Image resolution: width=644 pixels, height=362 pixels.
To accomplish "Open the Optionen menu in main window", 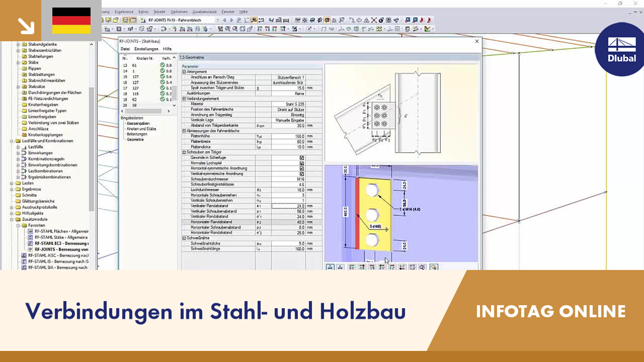I will (179, 12).
